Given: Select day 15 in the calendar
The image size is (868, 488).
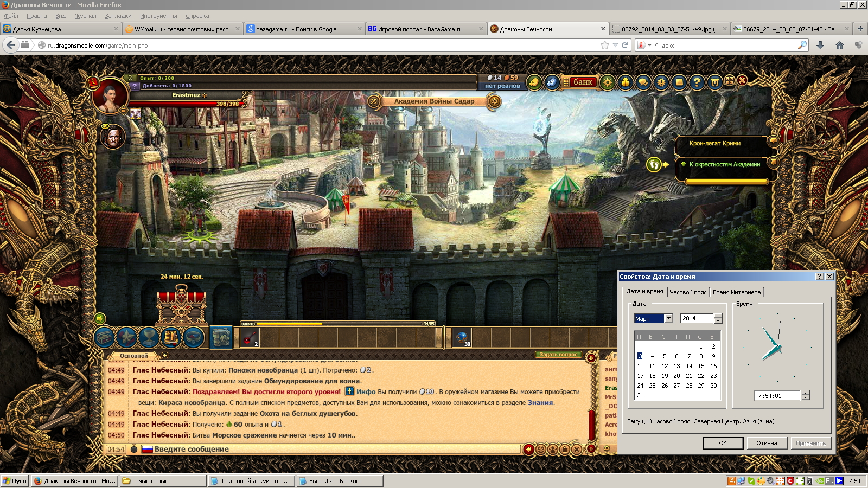Looking at the screenshot, I should click(701, 366).
